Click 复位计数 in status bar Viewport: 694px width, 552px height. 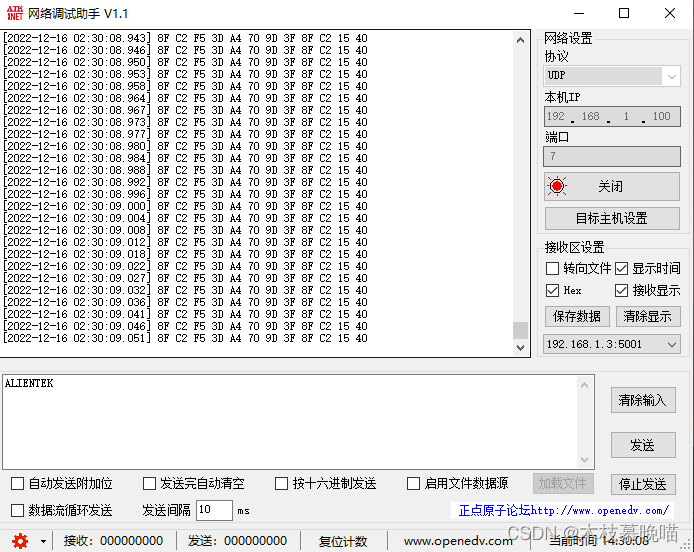click(x=343, y=541)
